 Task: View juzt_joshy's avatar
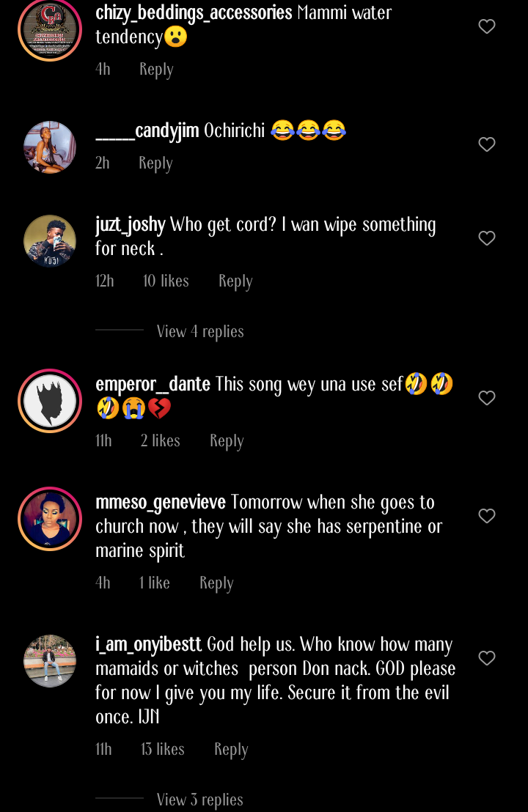tap(50, 241)
